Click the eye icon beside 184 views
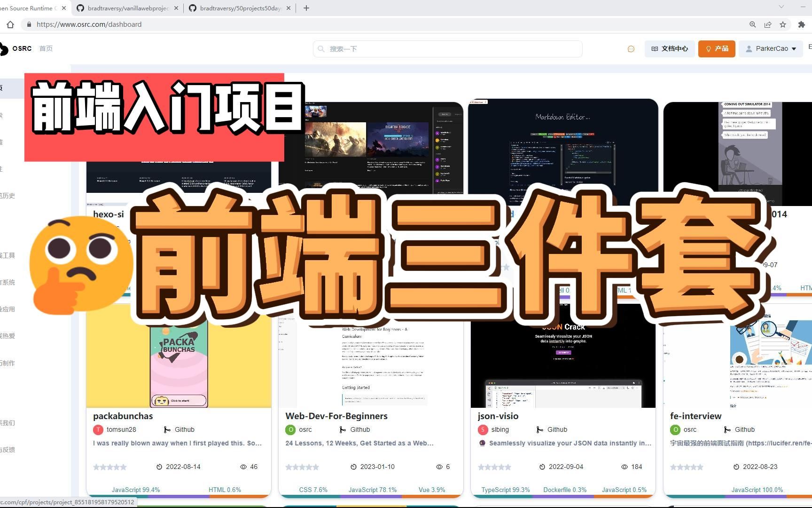This screenshot has height=508, width=812. 625,467
